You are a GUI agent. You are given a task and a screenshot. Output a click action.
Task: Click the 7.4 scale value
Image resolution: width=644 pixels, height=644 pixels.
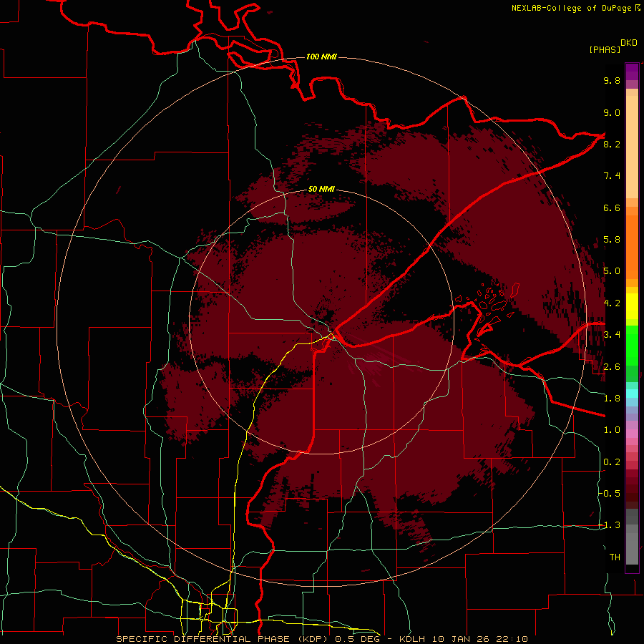612,176
